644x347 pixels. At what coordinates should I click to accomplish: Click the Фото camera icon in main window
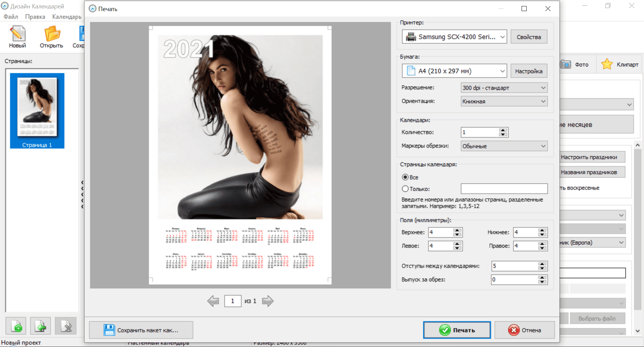coord(566,64)
